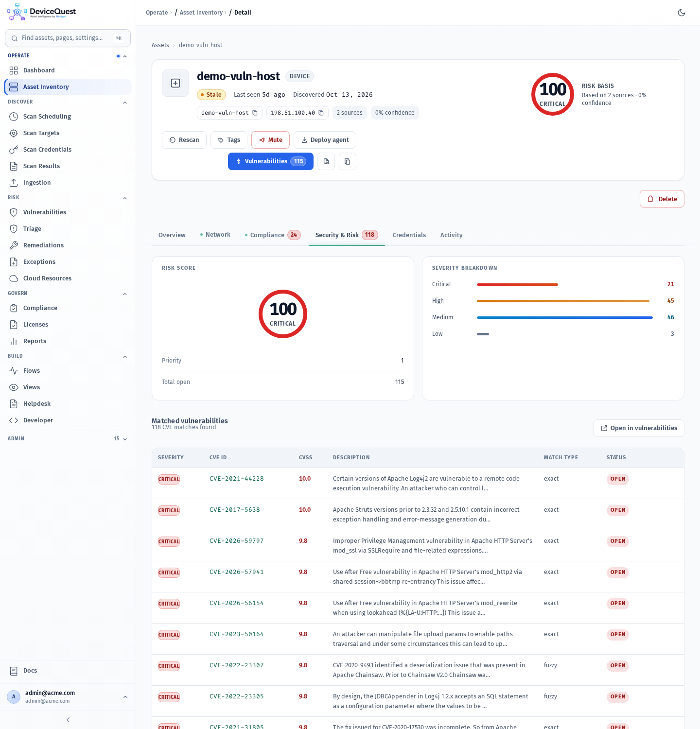Copy the IP address 198.51.100.40
The height and width of the screenshot is (729, 700).
click(x=321, y=113)
